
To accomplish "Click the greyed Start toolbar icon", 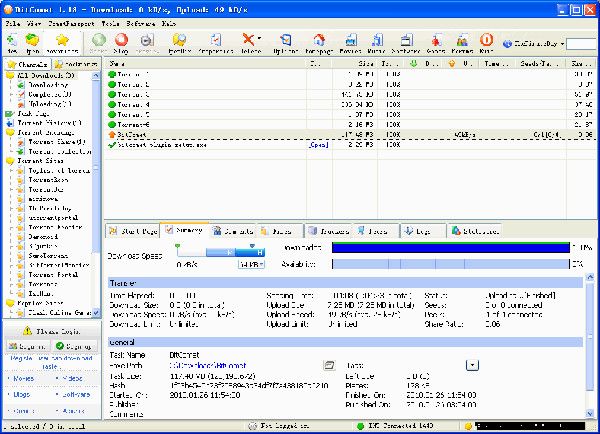I will [x=99, y=40].
